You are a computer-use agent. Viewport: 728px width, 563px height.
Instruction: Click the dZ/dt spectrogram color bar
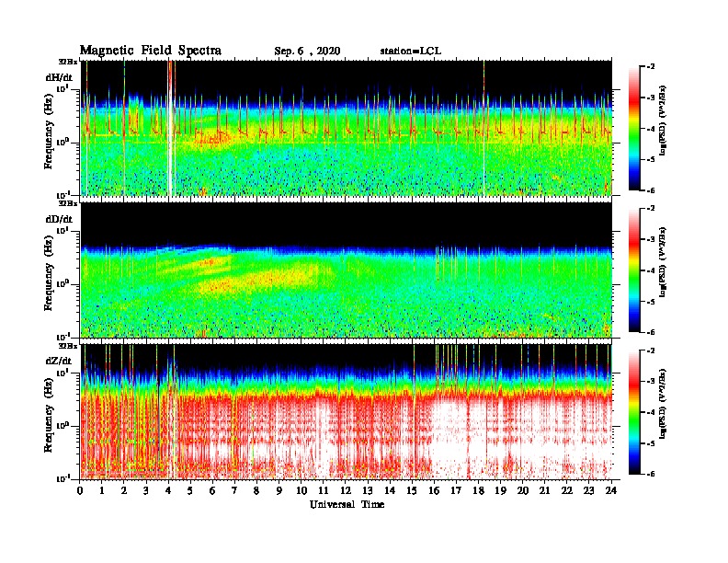point(634,412)
